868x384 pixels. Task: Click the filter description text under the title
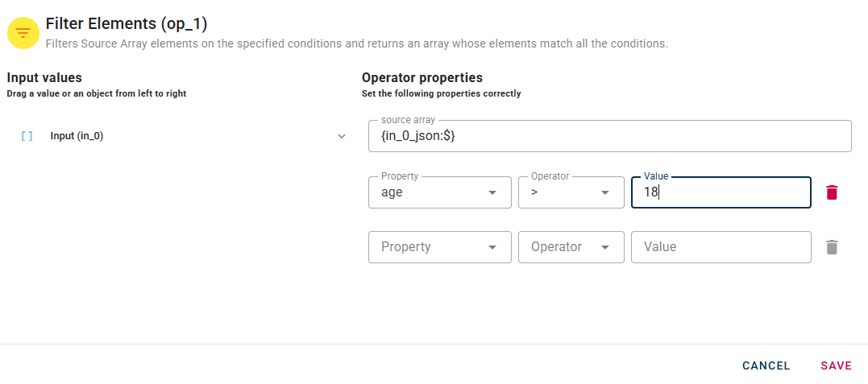(356, 43)
